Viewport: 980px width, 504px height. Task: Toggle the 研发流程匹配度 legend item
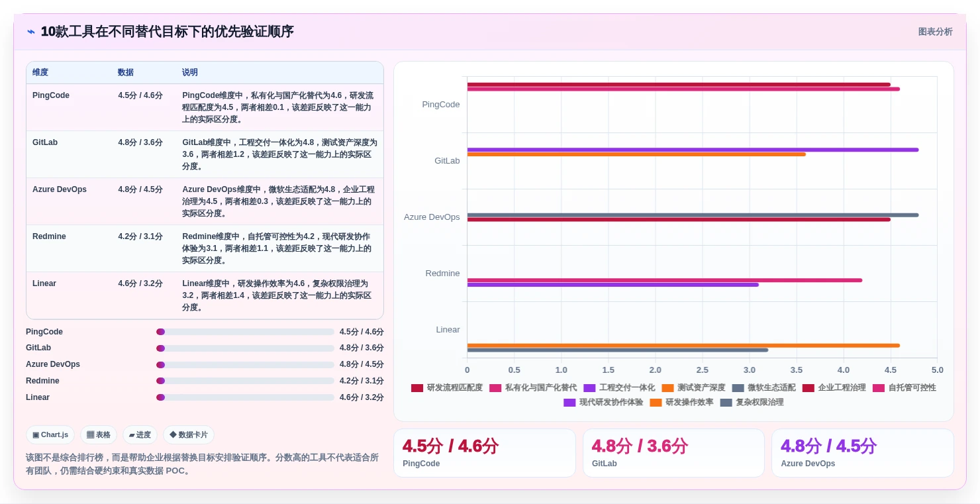point(447,388)
